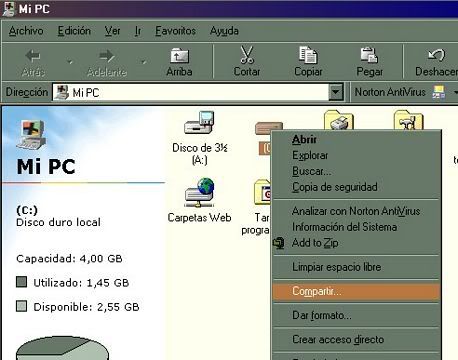
Task: Open the Edición menu
Action: tap(74, 31)
